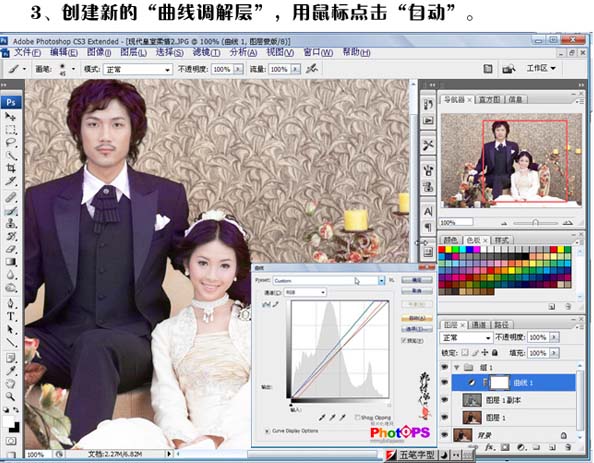
Task: Click the lock all padlock icon
Action: (x=495, y=352)
